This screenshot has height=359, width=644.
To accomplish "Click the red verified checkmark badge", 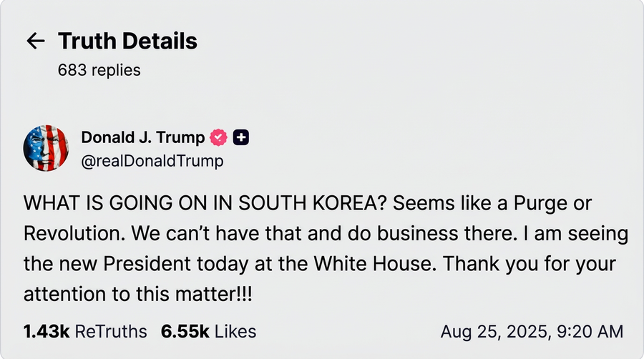I will point(218,137).
